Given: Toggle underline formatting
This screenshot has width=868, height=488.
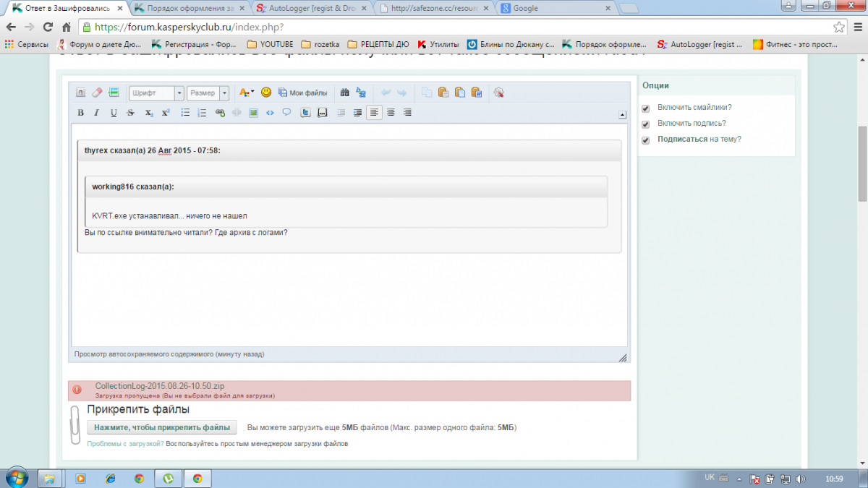Looking at the screenshot, I should 114,113.
